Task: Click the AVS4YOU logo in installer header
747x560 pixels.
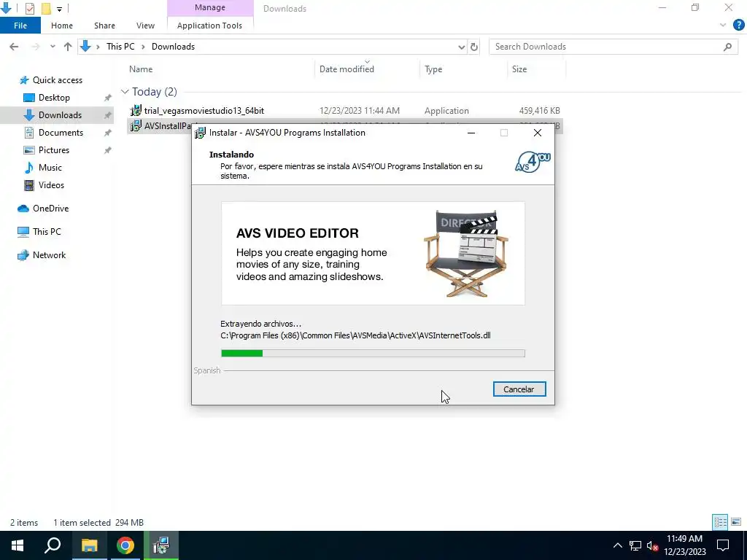Action: click(x=533, y=162)
